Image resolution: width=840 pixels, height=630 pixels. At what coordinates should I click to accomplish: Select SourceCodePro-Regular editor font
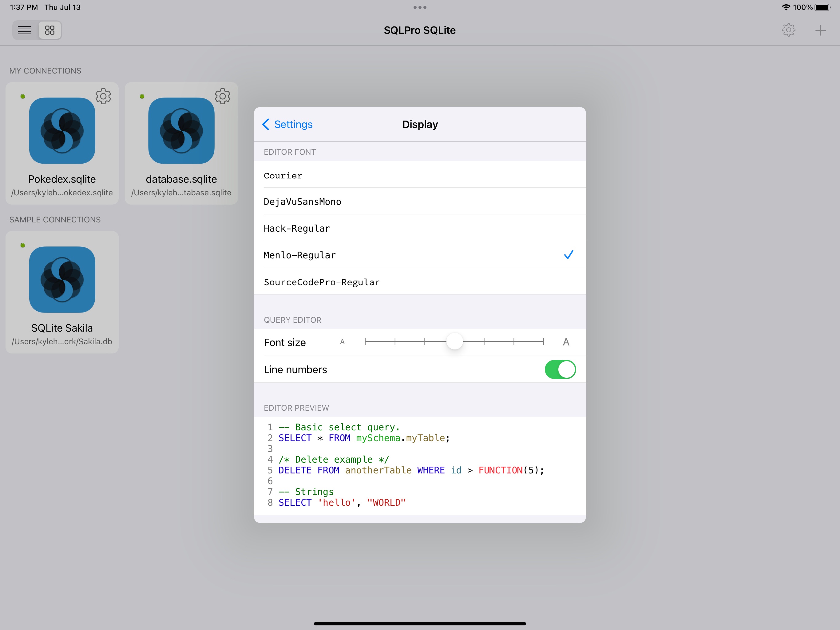tap(420, 281)
